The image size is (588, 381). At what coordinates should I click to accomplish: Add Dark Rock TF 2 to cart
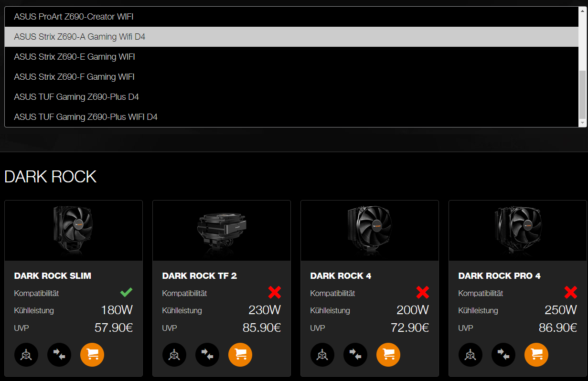(240, 355)
